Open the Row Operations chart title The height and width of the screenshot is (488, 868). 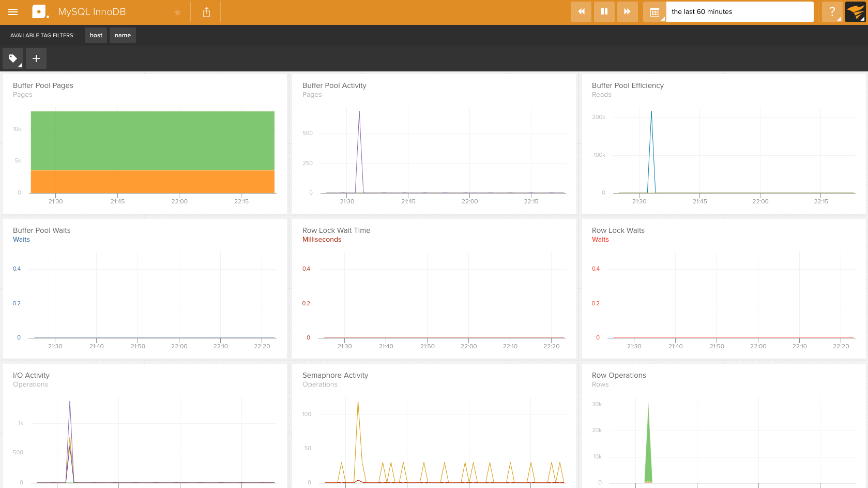pyautogui.click(x=619, y=375)
